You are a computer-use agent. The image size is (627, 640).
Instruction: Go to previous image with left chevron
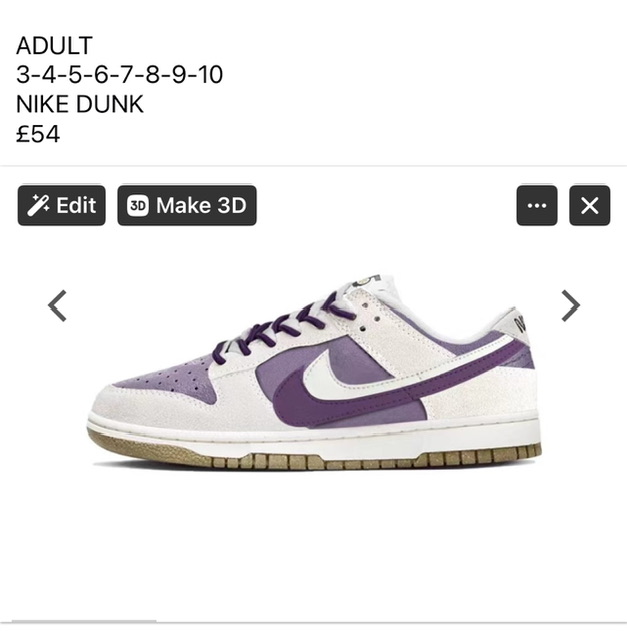coord(57,306)
